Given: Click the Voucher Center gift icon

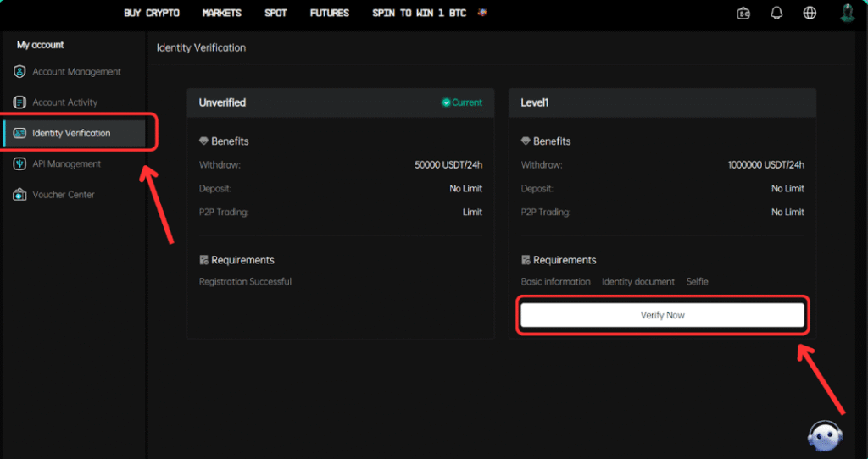Looking at the screenshot, I should click(19, 194).
